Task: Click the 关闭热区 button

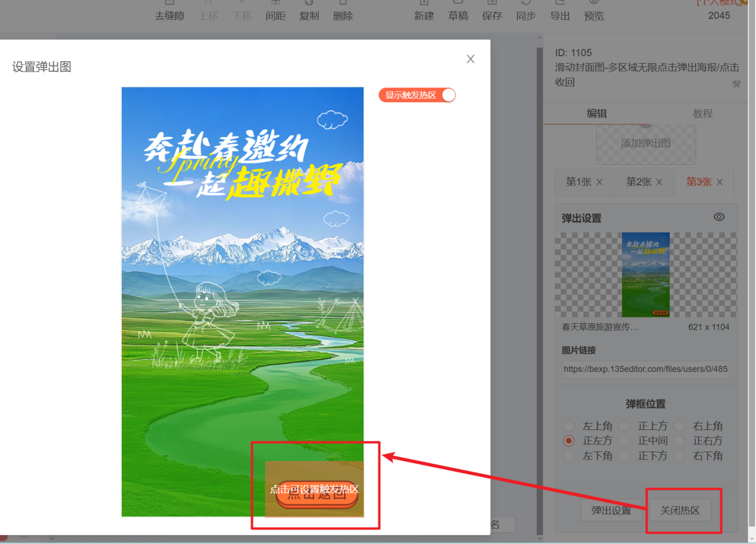Action: (680, 510)
